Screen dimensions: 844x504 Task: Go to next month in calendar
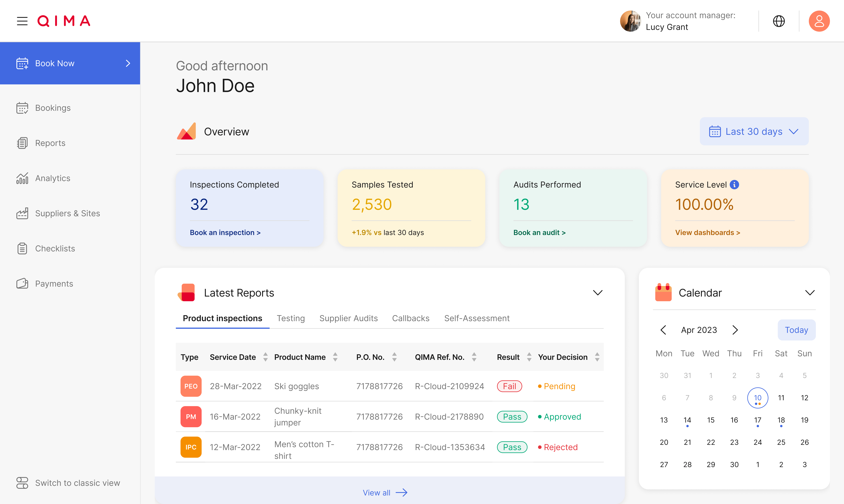(735, 330)
